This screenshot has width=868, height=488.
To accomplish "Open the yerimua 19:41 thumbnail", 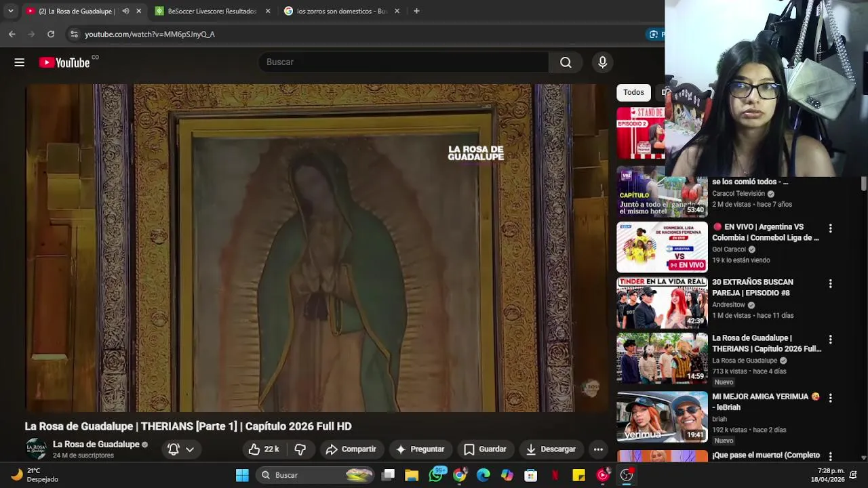I will (662, 416).
